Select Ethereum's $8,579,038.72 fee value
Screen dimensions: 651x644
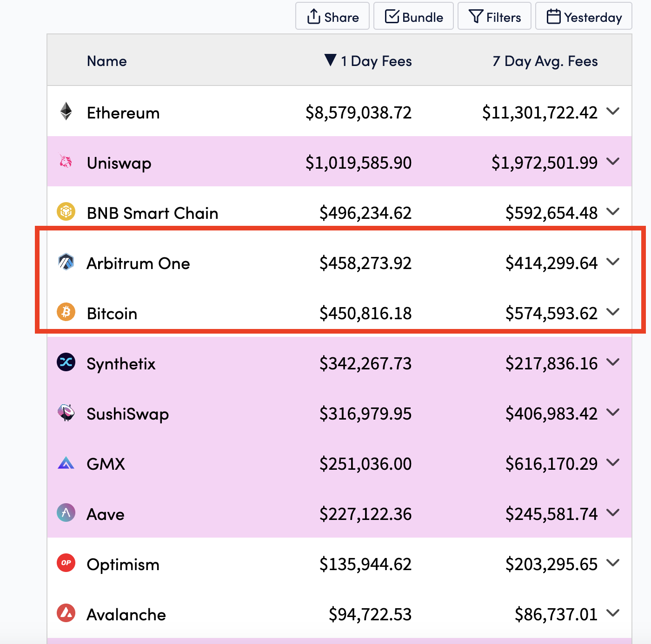359,113
